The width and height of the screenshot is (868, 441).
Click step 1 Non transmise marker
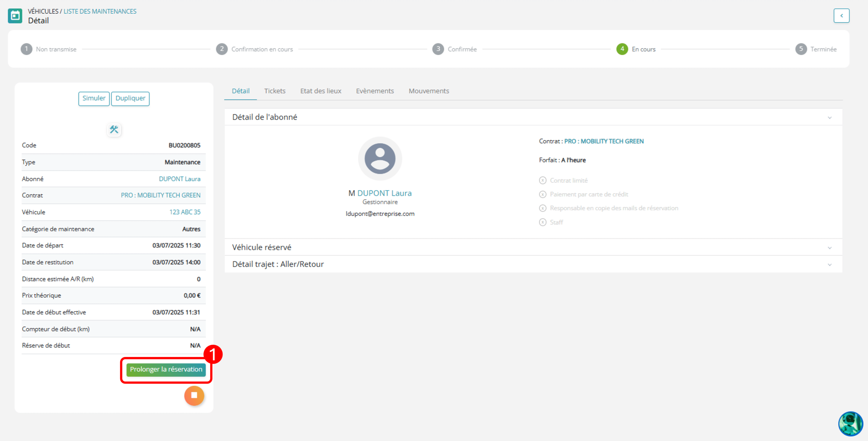(26, 49)
